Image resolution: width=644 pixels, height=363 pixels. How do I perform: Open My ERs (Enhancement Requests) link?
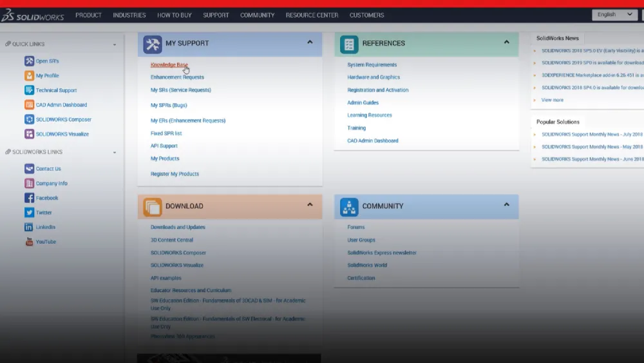point(187,121)
